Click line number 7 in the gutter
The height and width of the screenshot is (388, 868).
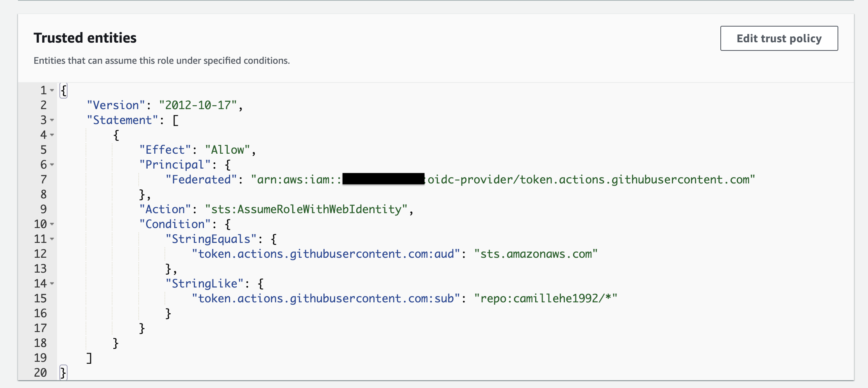coord(43,180)
